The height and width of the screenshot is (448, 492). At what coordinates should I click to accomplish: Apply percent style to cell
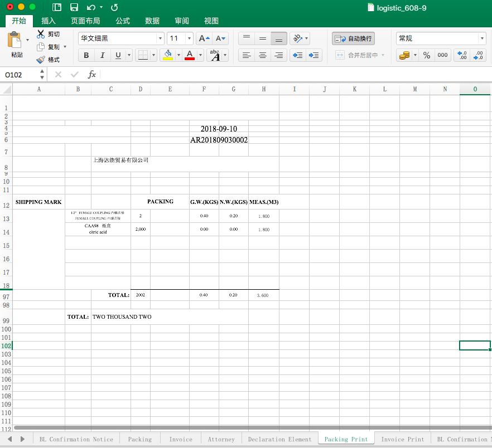[426, 55]
